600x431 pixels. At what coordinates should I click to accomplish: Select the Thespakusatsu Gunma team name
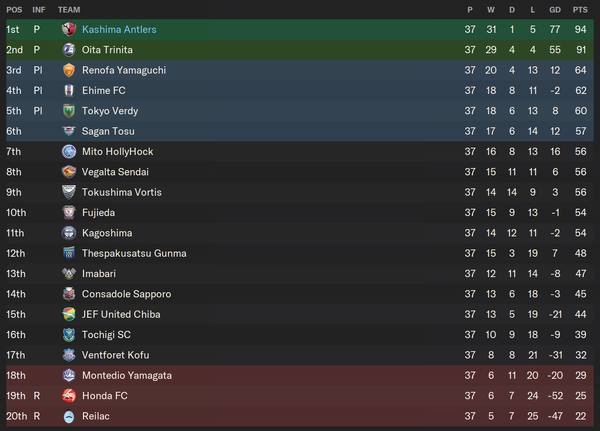pos(134,253)
